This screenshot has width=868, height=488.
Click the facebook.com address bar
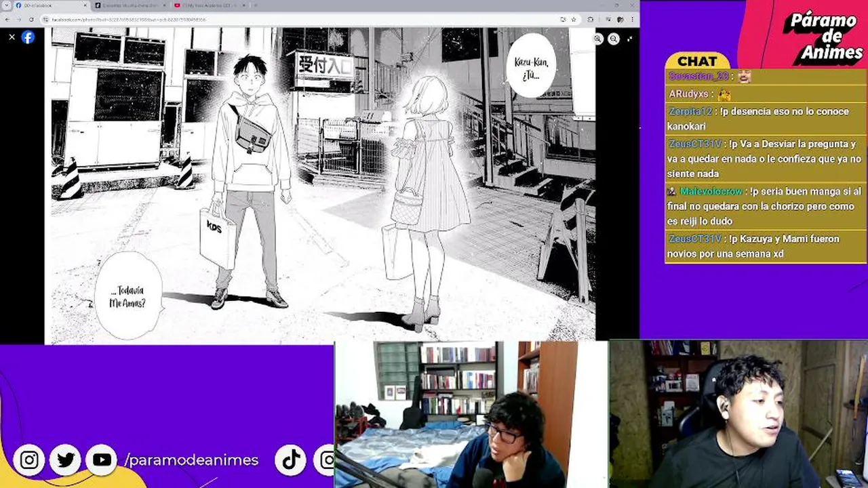[298, 20]
